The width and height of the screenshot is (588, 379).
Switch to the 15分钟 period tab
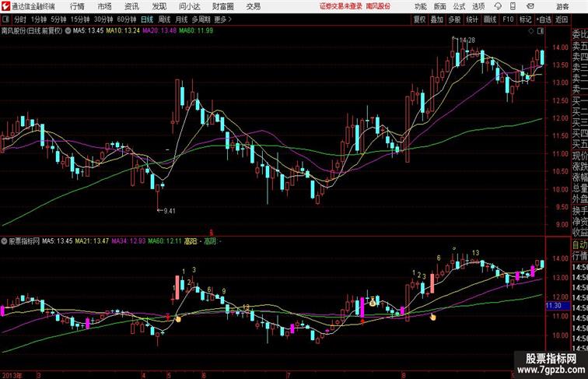pyautogui.click(x=80, y=19)
